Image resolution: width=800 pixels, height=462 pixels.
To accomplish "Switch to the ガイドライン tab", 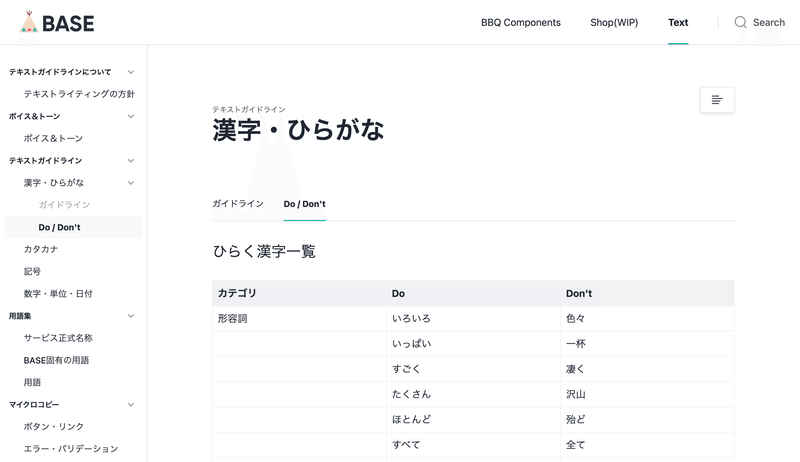I will pos(238,203).
